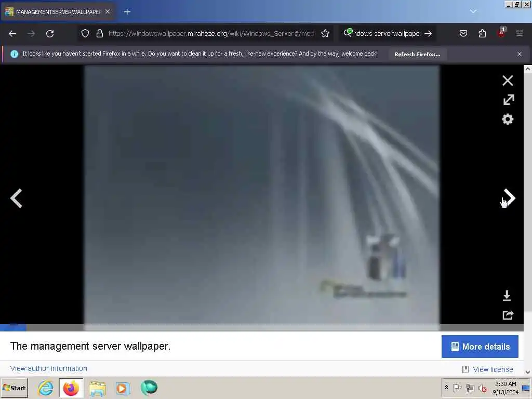
Task: Open the clock showing 3:30 AM
Action: tap(506, 388)
